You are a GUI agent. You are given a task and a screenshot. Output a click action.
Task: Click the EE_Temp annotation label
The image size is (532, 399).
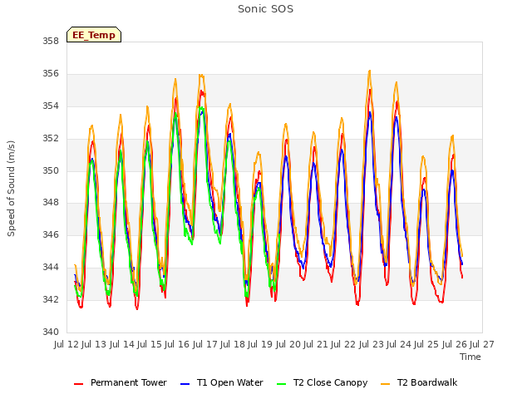tap(94, 35)
